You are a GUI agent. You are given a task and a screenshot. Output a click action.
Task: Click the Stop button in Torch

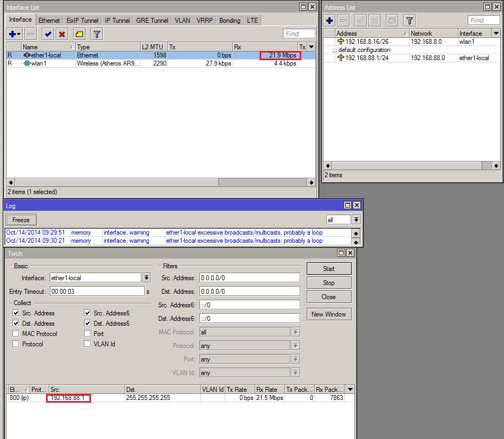(x=329, y=283)
